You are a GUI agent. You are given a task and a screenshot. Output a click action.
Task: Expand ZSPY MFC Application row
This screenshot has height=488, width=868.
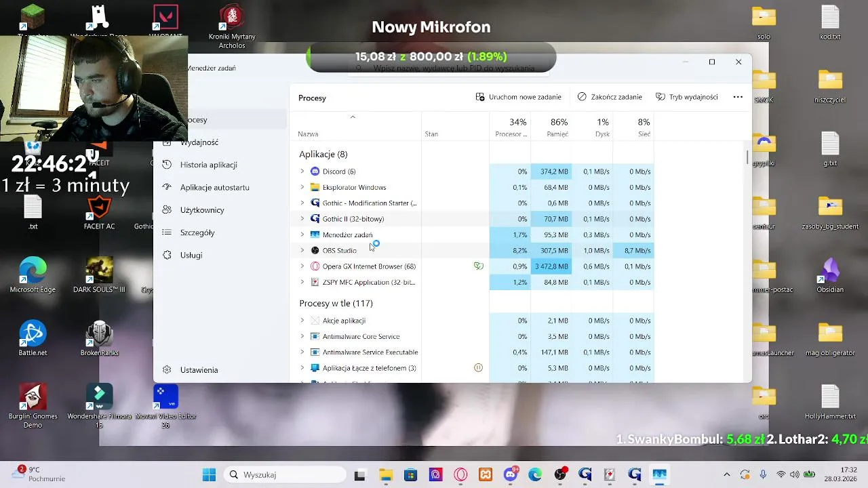click(x=302, y=282)
